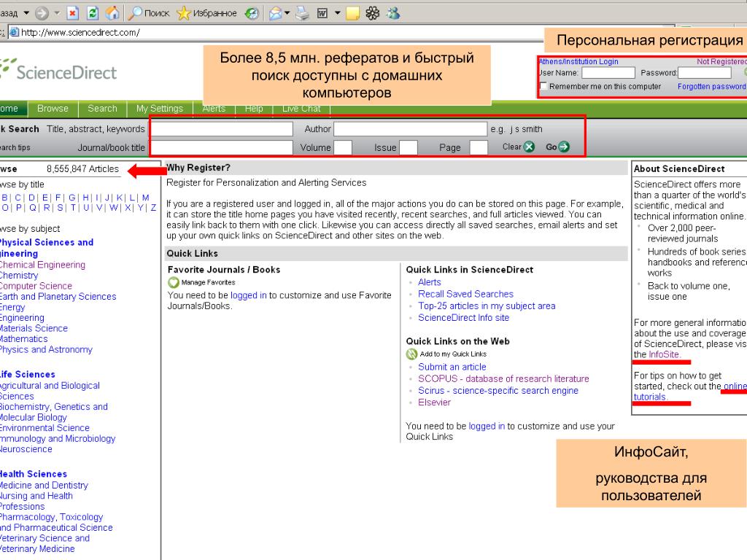
Task: Click the Mail envelope icon
Action: click(x=275, y=13)
